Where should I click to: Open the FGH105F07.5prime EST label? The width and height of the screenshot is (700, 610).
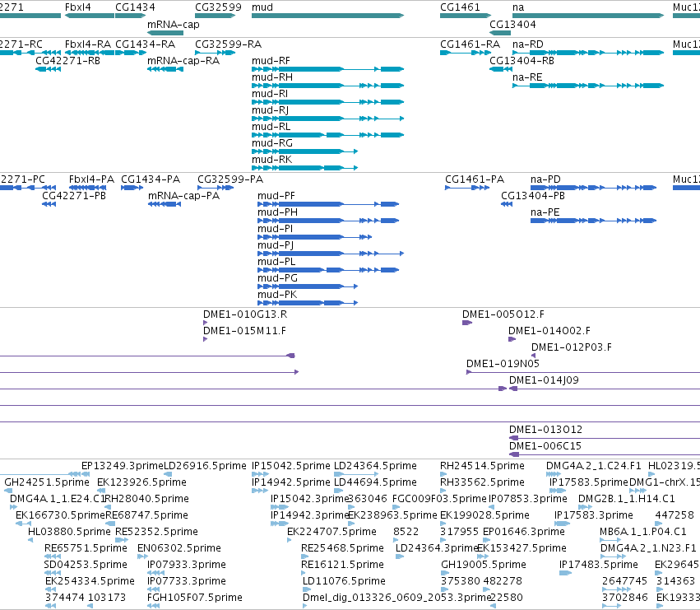[195, 598]
